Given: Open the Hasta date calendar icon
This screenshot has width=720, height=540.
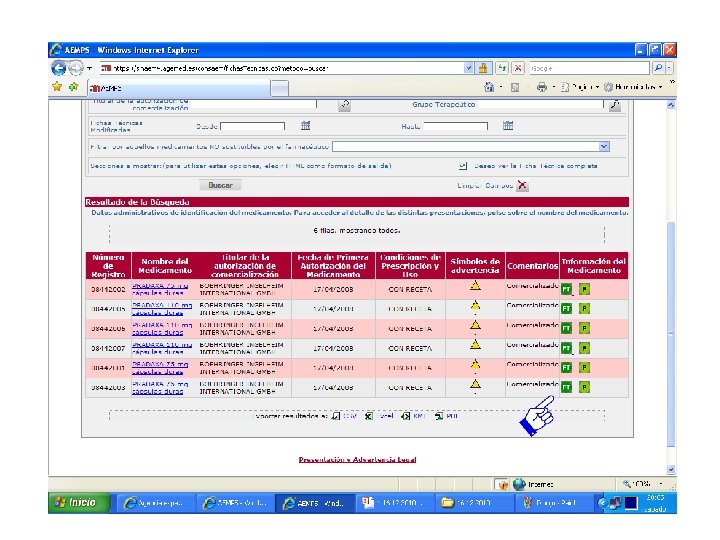Looking at the screenshot, I should pos(508,125).
